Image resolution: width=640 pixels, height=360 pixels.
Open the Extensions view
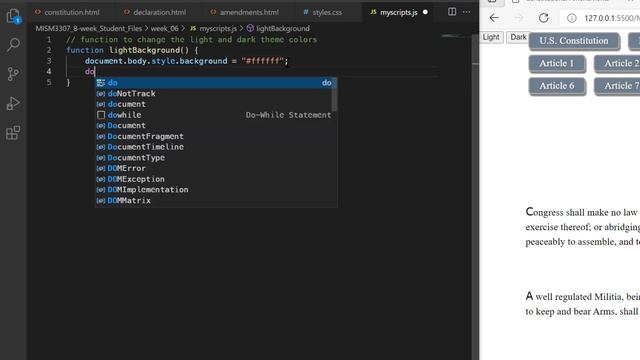[13, 133]
